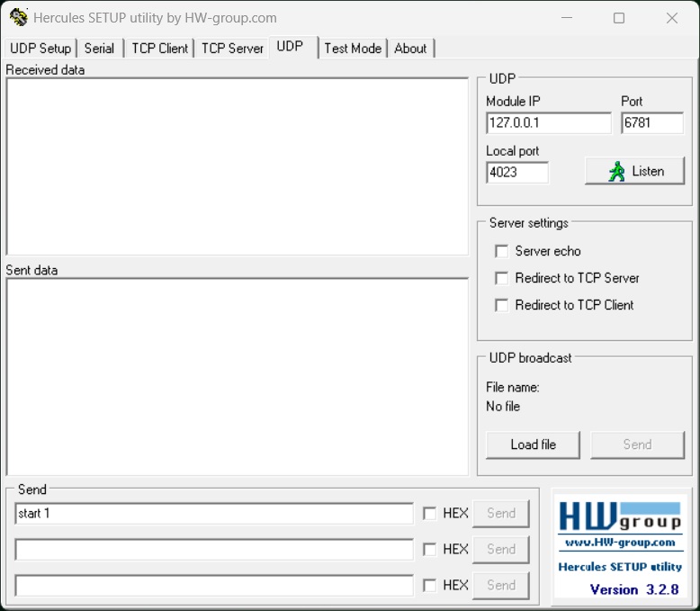Enable HEX for the 'start 1' send line
700x611 pixels.
[429, 513]
